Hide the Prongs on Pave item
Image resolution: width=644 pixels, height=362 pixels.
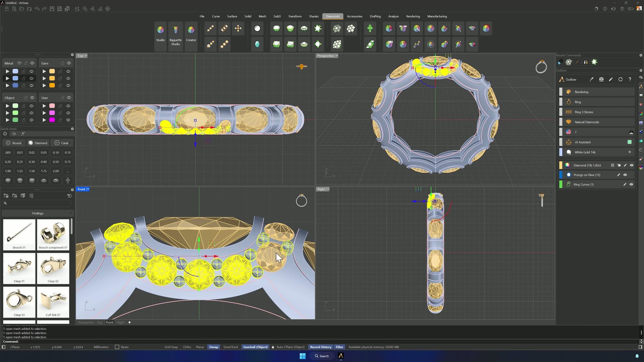625,175
